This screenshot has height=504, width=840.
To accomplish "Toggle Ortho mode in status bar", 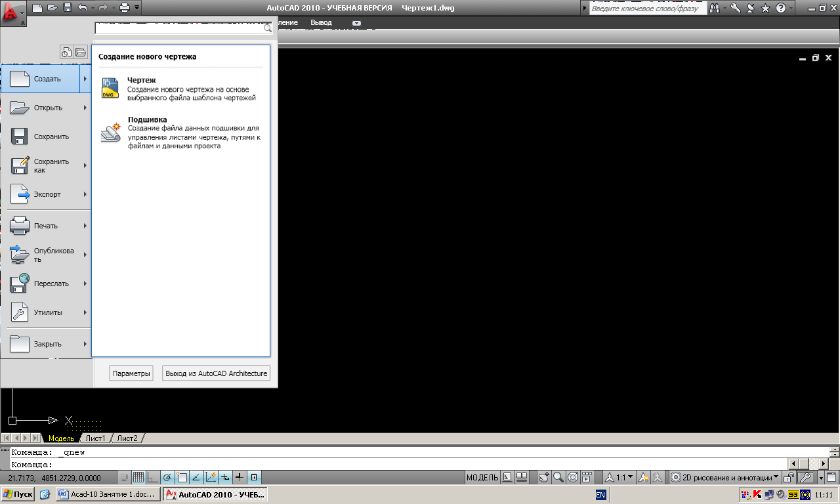I will pos(153,477).
